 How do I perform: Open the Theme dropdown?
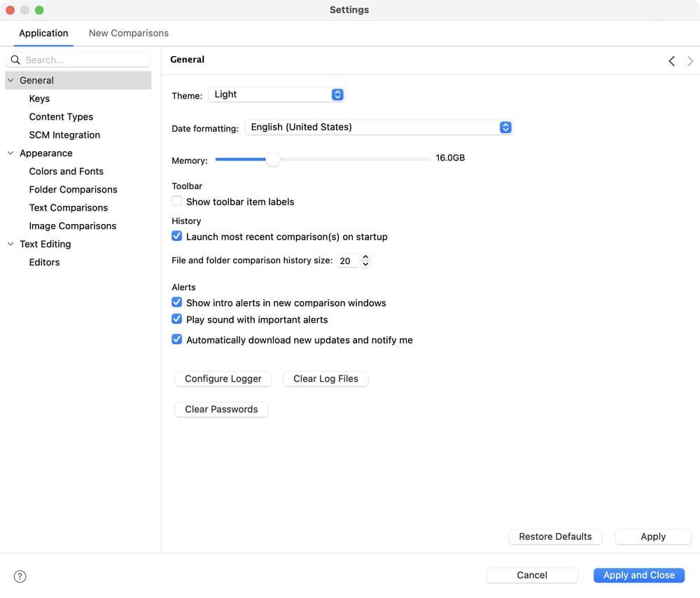276,95
